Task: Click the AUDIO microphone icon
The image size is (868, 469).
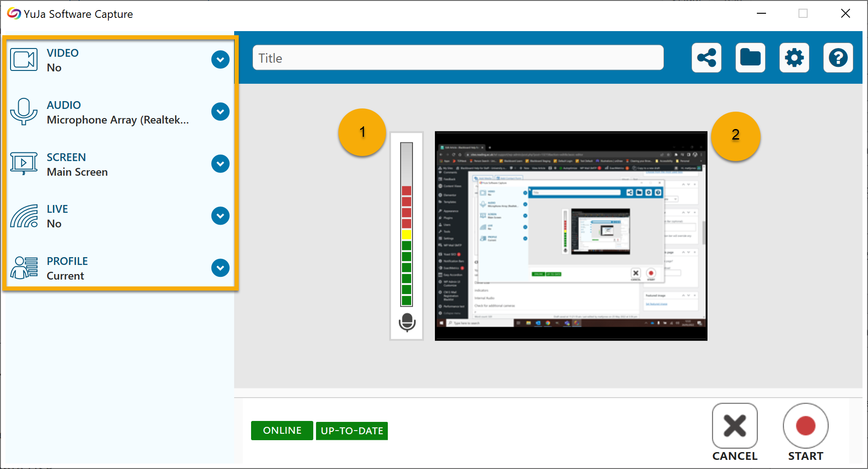Action: click(x=24, y=112)
